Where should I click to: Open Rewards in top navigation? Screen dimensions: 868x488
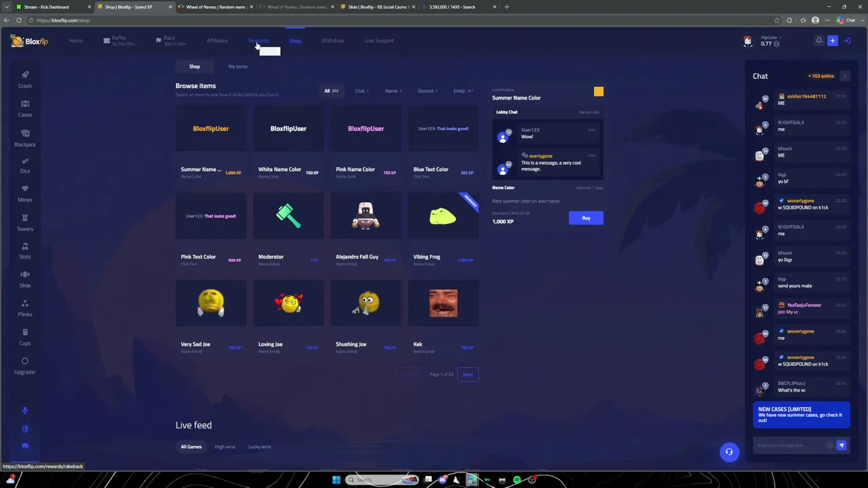258,41
